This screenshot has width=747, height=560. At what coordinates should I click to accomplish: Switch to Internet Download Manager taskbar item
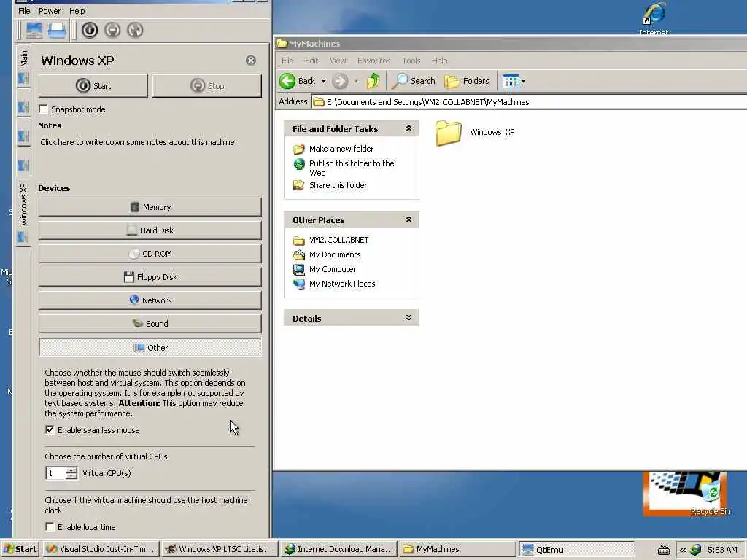[x=338, y=549]
